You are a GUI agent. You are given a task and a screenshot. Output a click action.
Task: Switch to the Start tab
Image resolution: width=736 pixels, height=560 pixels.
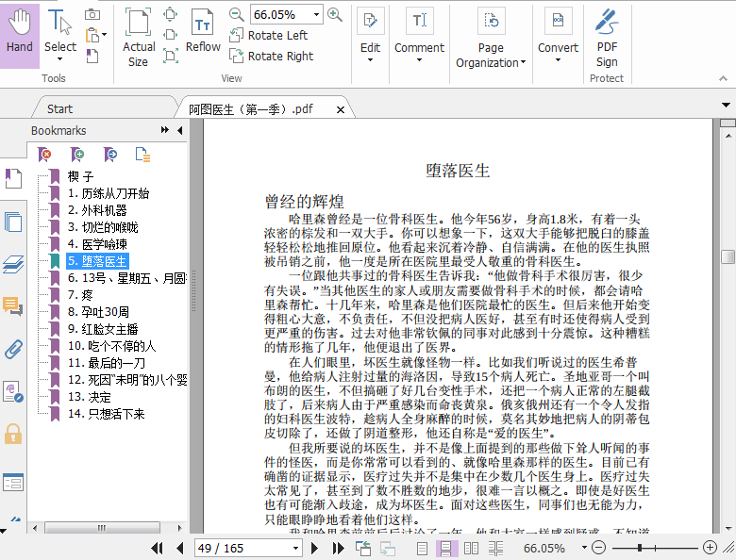click(59, 108)
